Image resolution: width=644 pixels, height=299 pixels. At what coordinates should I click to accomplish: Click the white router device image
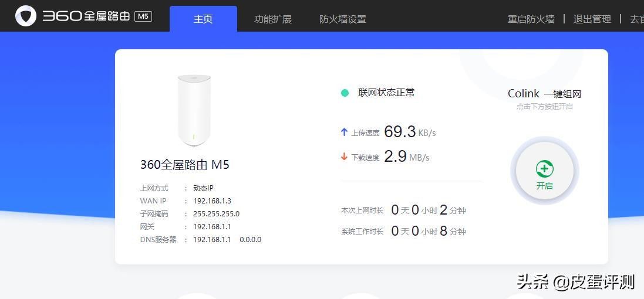[194, 110]
